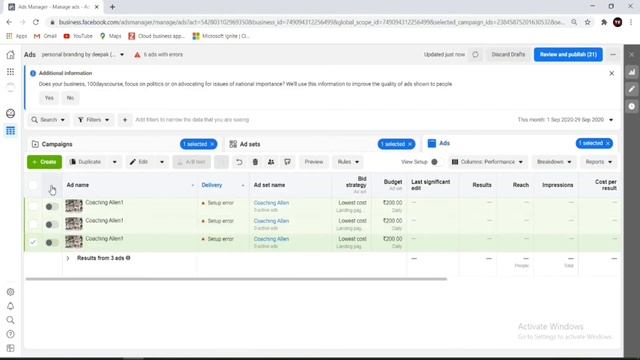Image resolution: width=640 pixels, height=360 pixels.
Task: Enable the View Setup toggle
Action: tap(436, 162)
